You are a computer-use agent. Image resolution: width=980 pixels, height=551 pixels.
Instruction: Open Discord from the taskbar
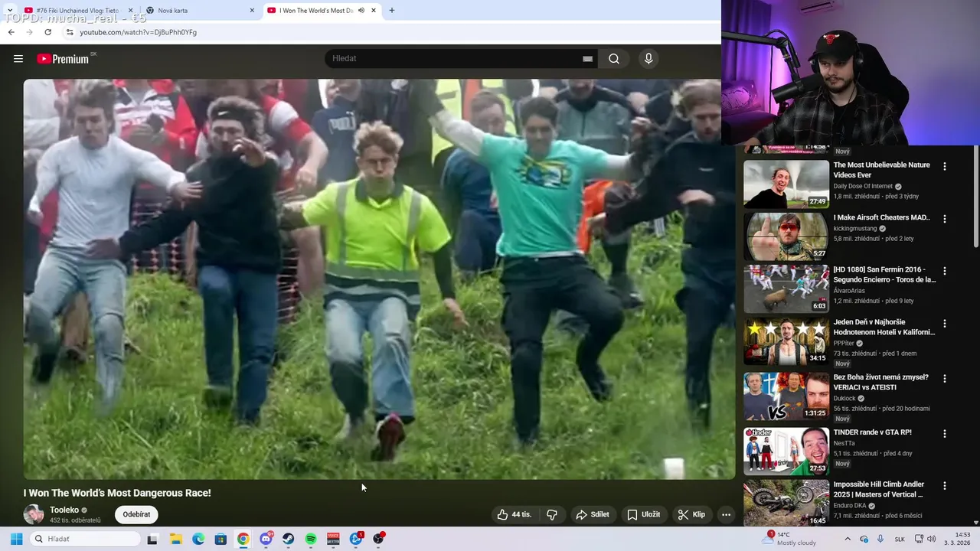pos(266,539)
